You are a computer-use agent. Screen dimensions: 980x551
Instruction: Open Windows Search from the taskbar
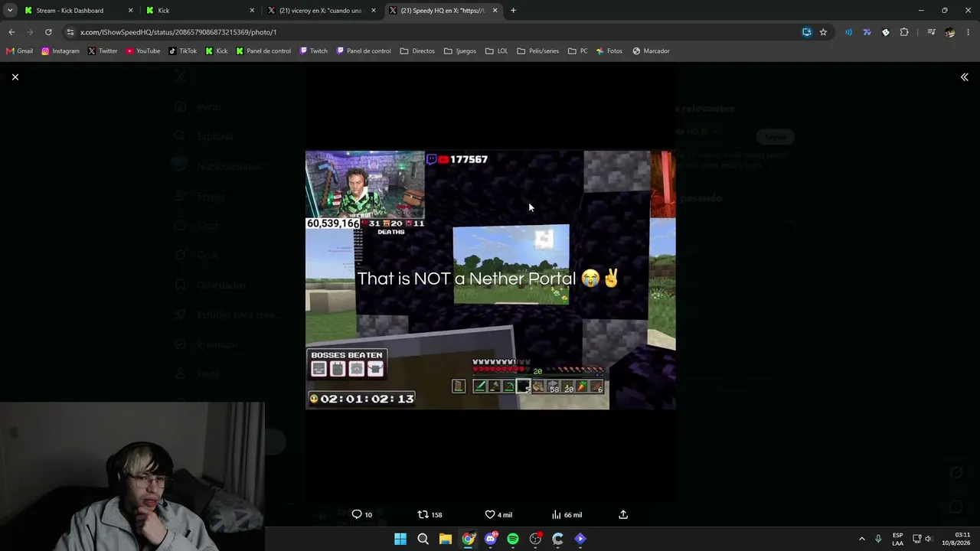(x=423, y=539)
